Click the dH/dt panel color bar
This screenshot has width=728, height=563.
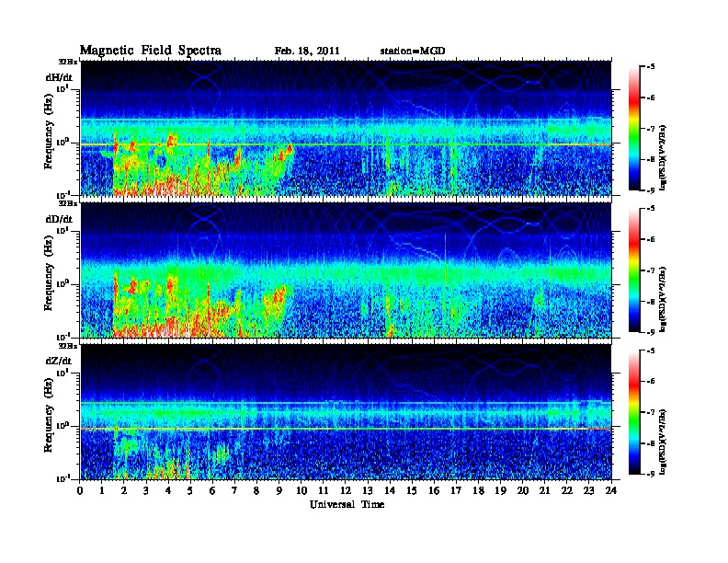coord(634,128)
